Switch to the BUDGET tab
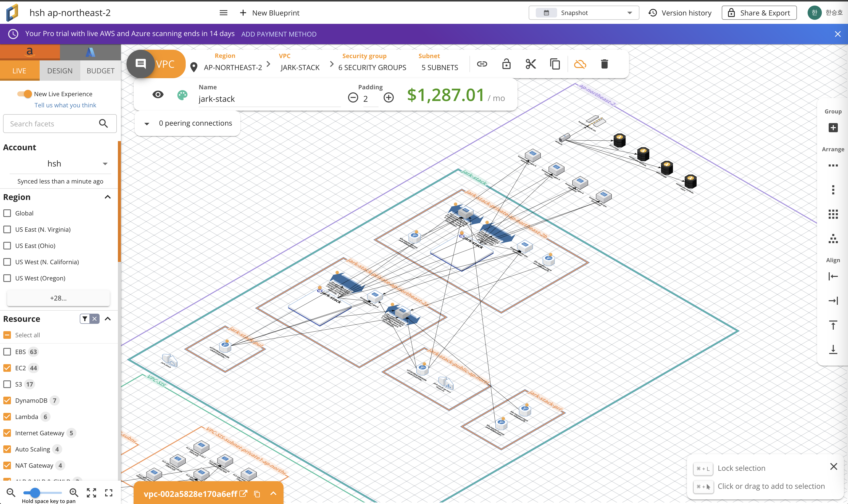The height and width of the screenshot is (504, 848). (x=100, y=71)
